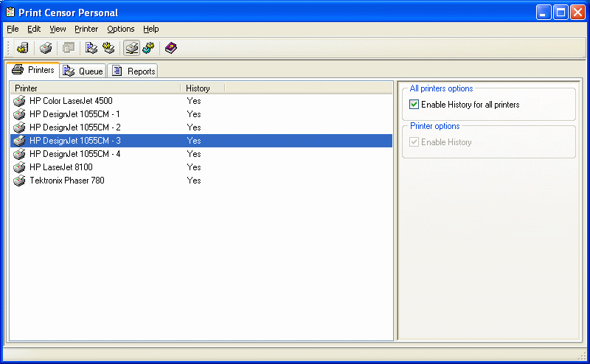Screen dimensions: 590x364
Task: Open the View menu
Action: [x=58, y=29]
